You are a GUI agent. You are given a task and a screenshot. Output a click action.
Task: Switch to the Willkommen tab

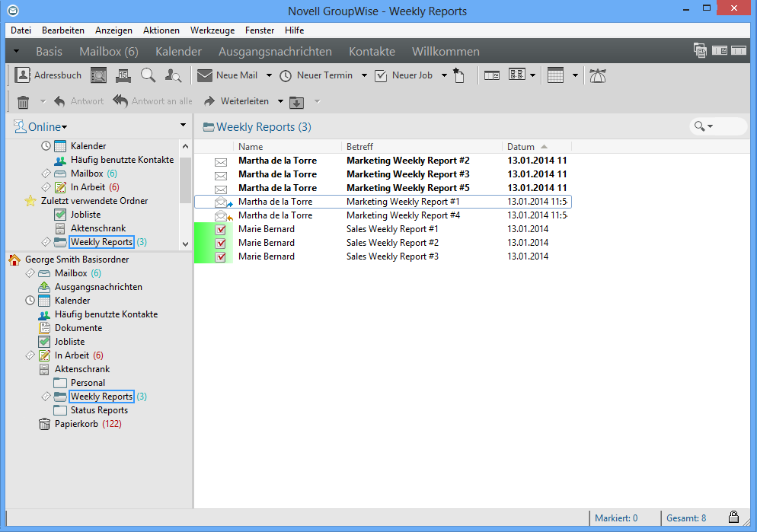tap(445, 51)
